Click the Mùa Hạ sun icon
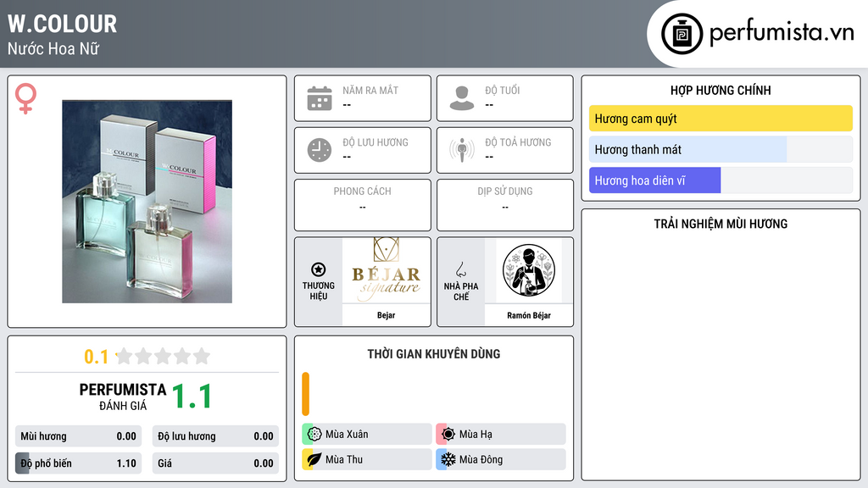Screen dimensions: 868x488 click(448, 435)
